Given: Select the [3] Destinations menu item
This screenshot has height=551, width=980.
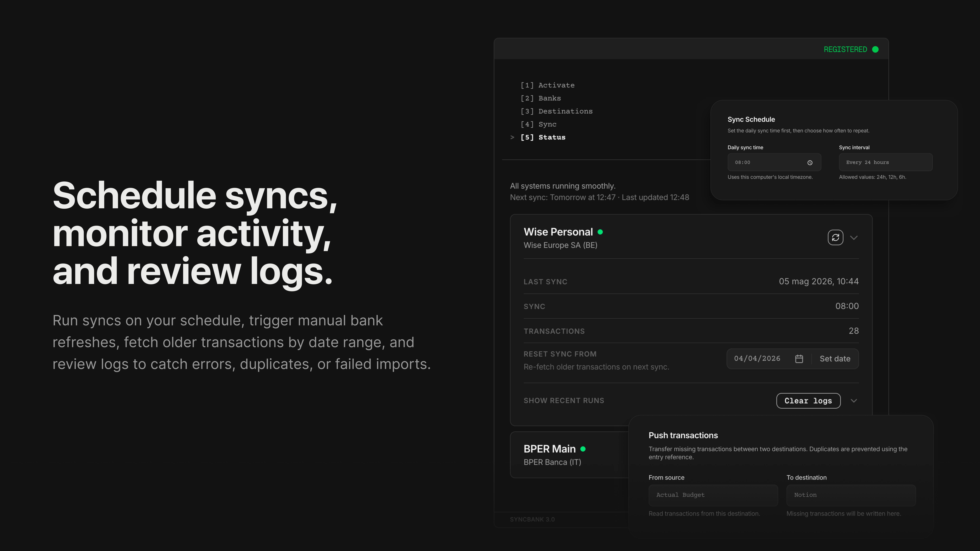Looking at the screenshot, I should [557, 111].
